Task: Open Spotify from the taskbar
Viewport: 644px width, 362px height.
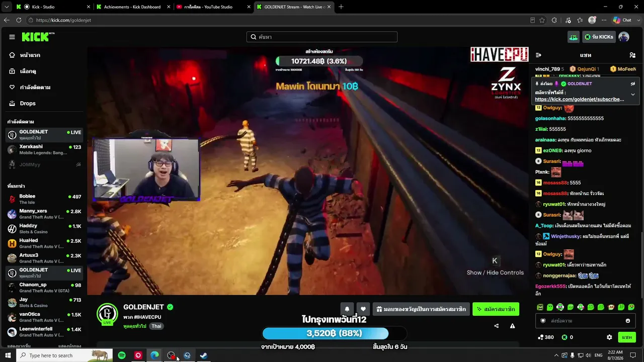Action: (x=122, y=355)
